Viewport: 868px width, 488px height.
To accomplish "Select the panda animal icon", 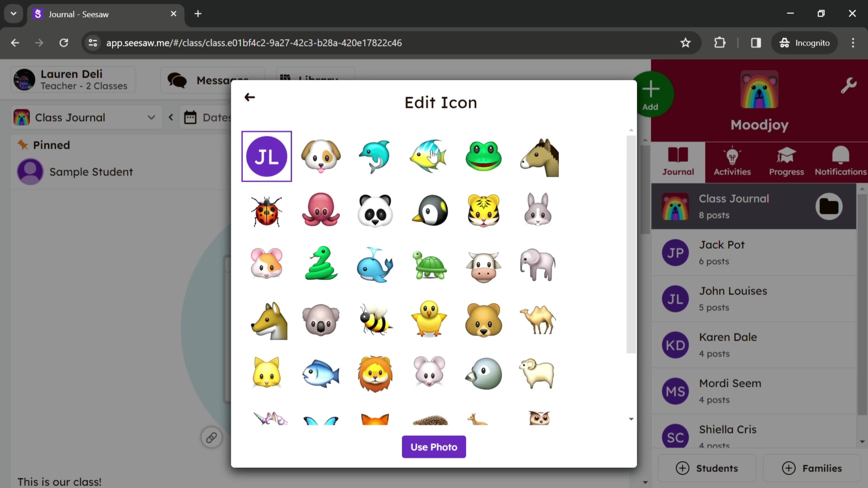I will (376, 210).
